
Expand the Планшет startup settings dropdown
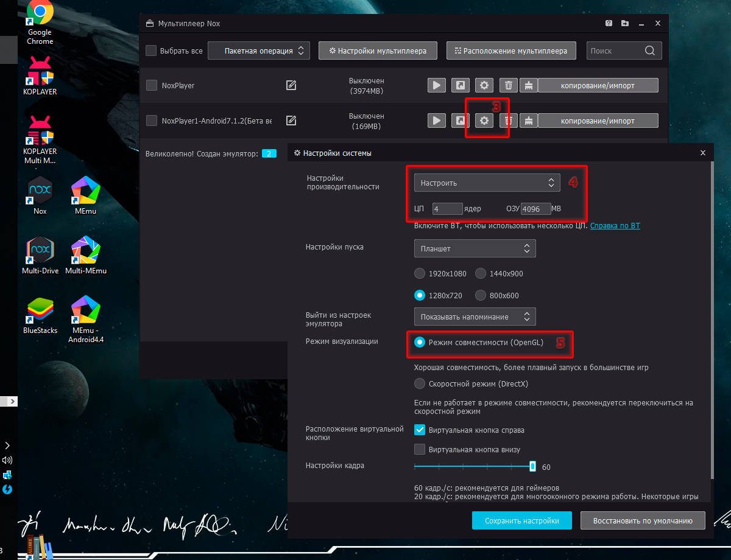pos(475,248)
